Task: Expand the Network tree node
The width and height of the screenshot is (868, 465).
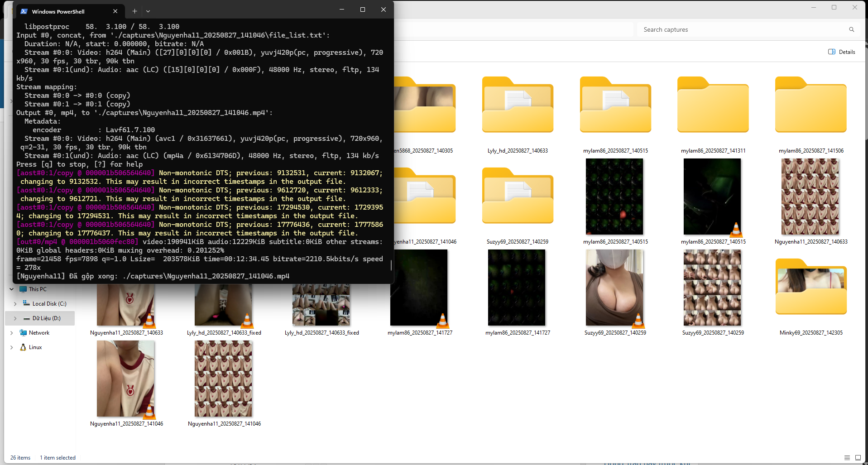Action: coord(11,333)
